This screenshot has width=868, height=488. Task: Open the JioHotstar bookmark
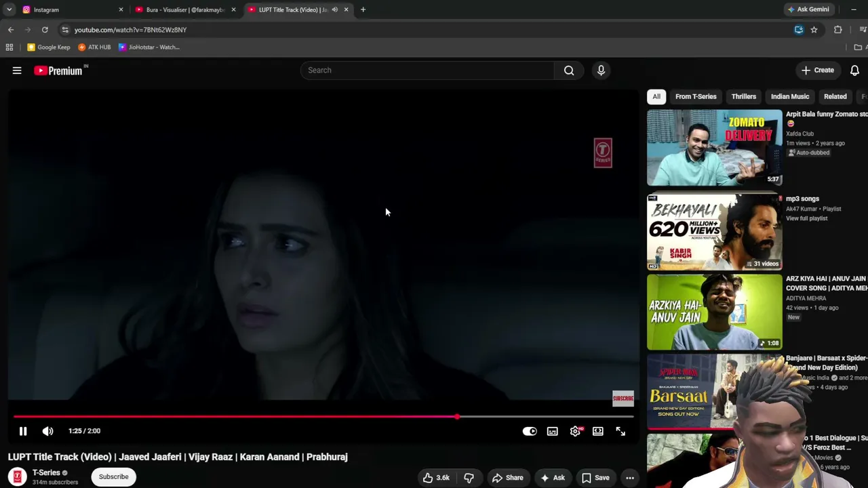click(149, 47)
